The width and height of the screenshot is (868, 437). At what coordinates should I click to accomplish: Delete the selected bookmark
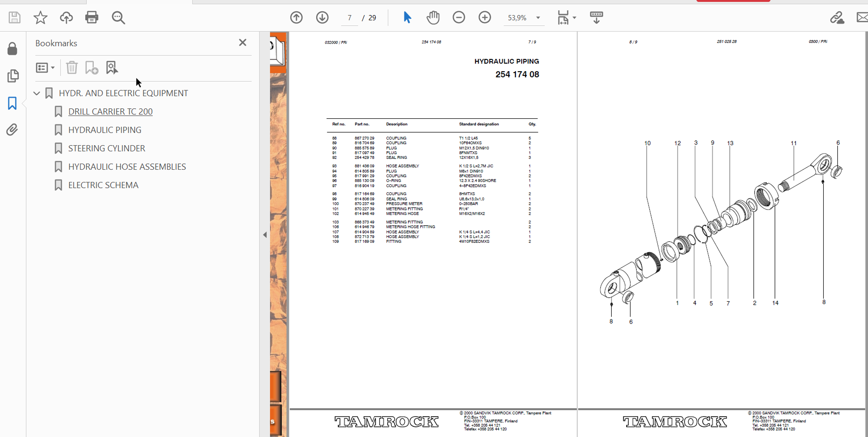(72, 68)
